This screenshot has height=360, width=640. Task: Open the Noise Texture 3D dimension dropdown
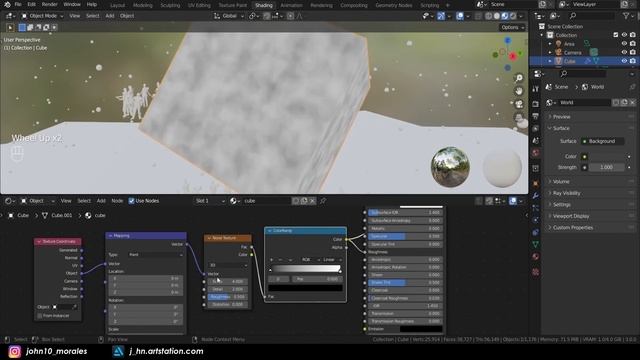pos(228,265)
